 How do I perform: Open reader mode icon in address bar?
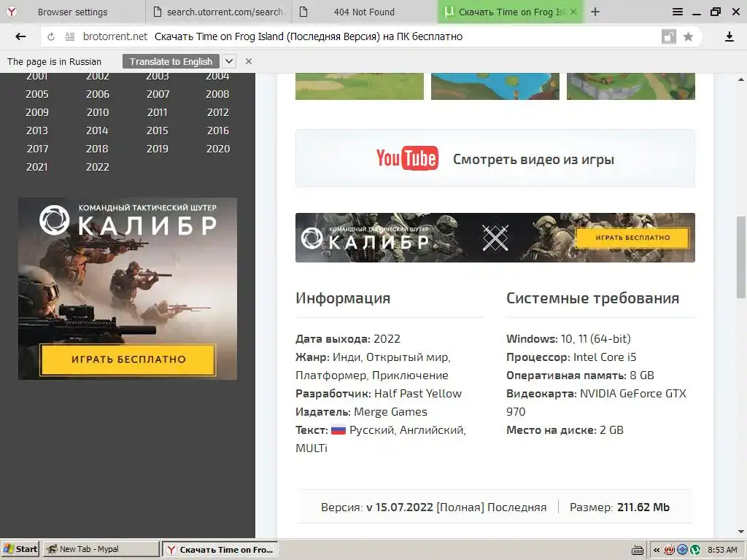point(69,36)
